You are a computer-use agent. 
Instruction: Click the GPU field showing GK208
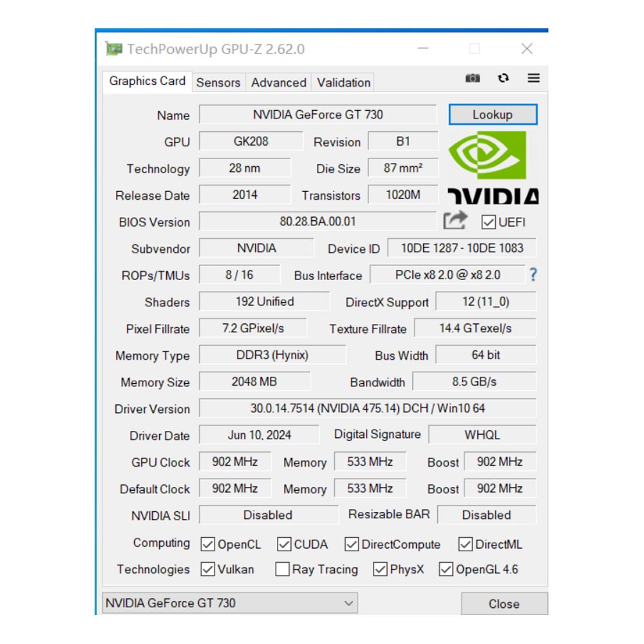[x=251, y=141]
